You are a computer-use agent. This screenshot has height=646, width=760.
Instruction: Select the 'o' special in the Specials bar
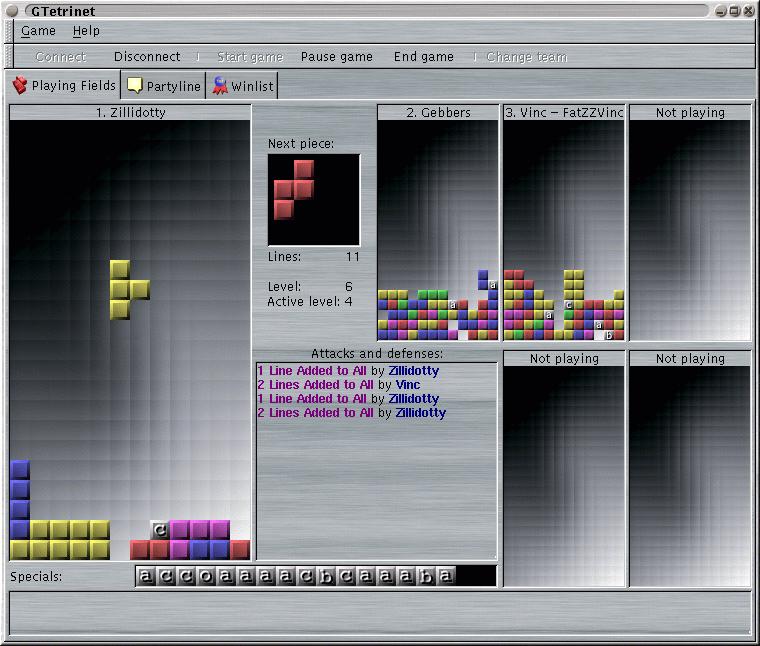coord(205,576)
